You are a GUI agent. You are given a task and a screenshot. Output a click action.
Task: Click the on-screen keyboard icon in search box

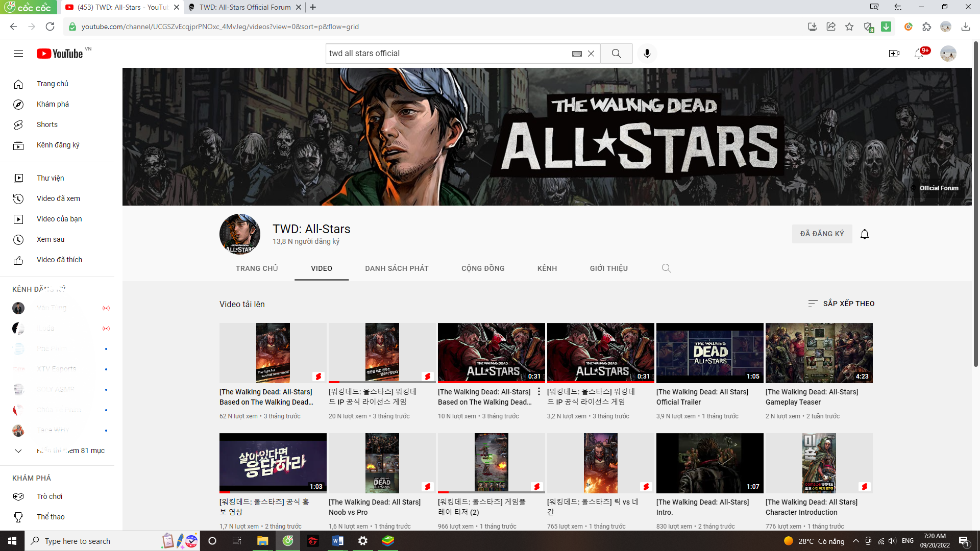pos(577,54)
